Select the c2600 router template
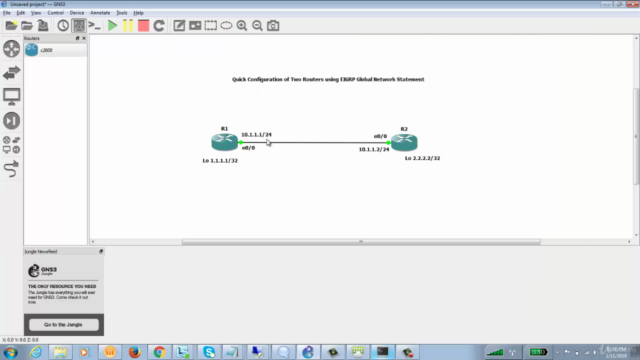 tap(55, 50)
